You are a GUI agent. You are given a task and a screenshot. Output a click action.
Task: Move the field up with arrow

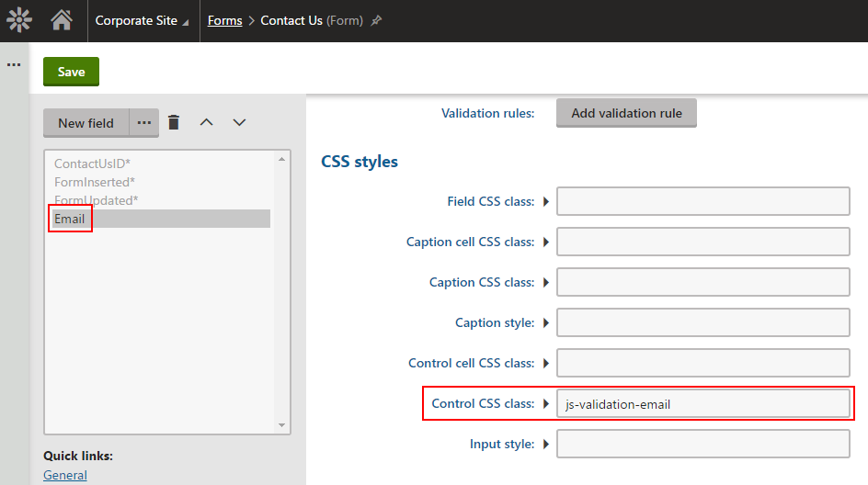207,122
